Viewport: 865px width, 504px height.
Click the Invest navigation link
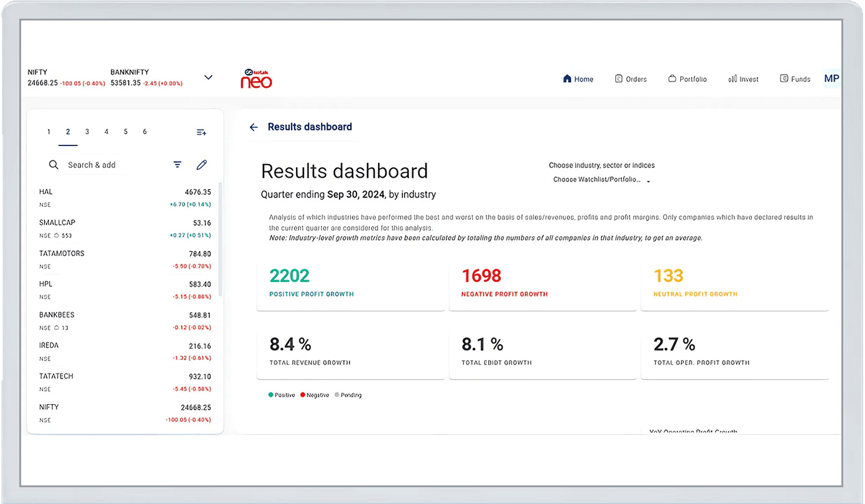coord(743,79)
